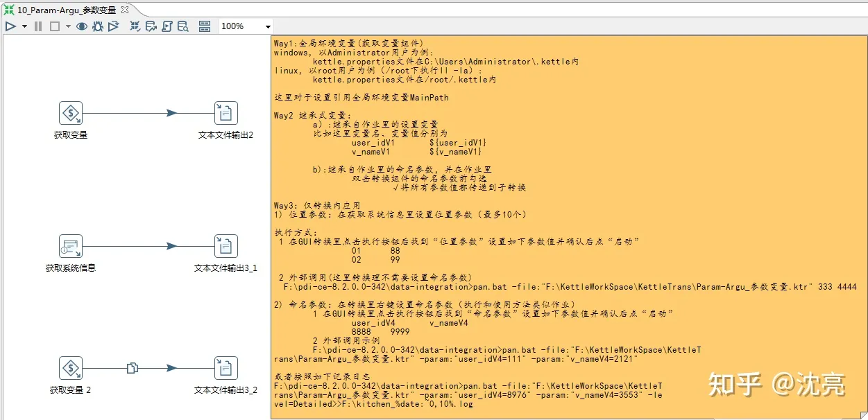
Task: Toggle the execution results panel
Action: click(204, 26)
